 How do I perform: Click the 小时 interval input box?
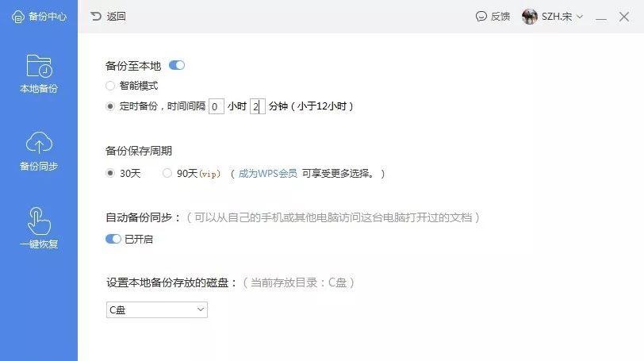point(216,106)
